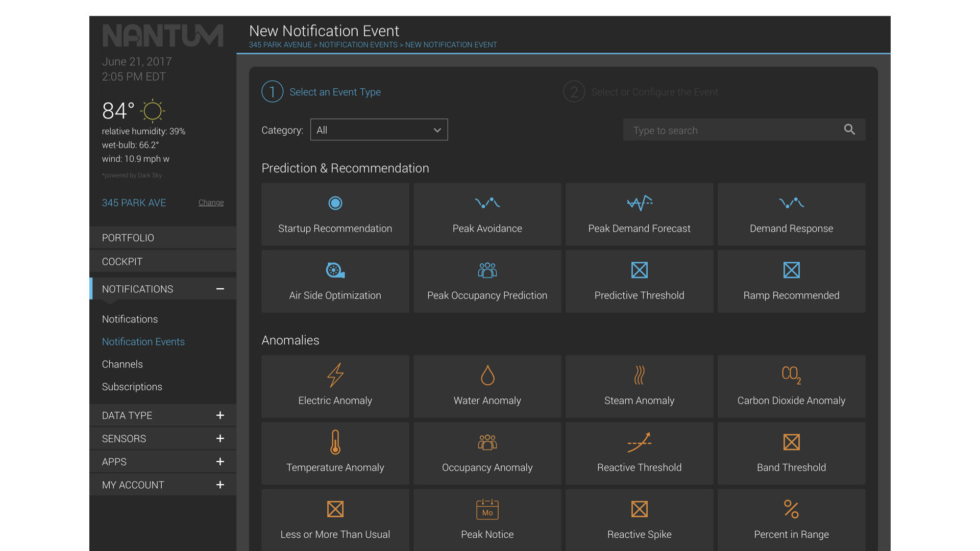Click the Ramp Recommended box icon
This screenshot has width=980, height=551.
pos(792,270)
